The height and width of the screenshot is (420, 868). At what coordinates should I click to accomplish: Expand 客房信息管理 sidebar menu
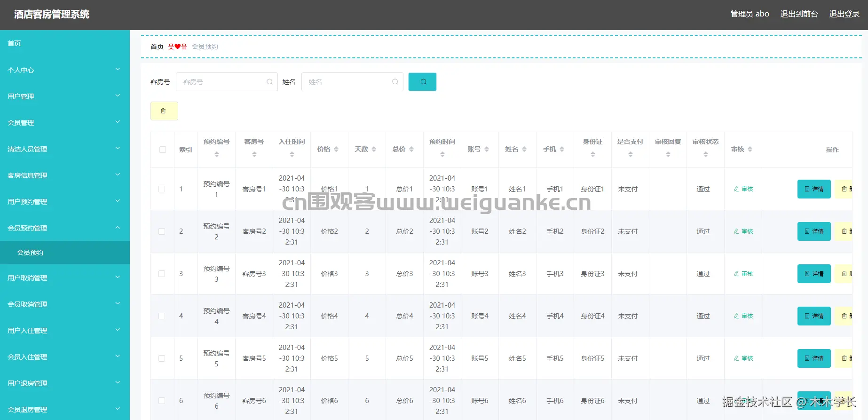tap(65, 175)
